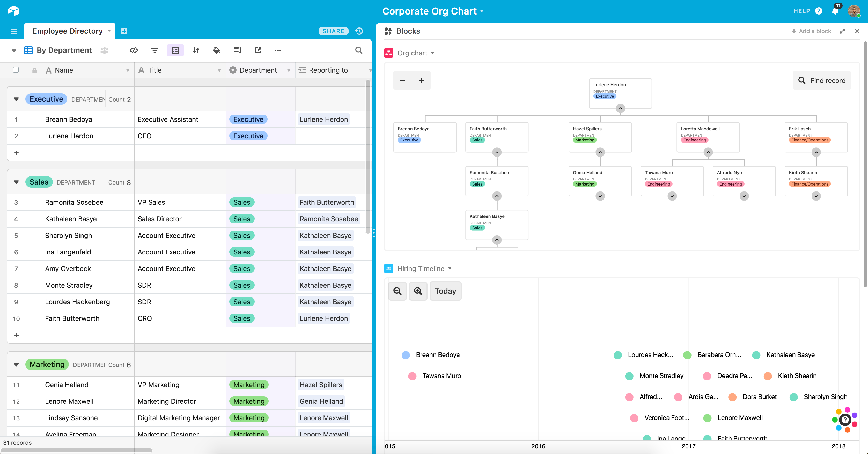Click the color-fill bucket icon
Screen dimensions: 868x454
[x=216, y=51]
